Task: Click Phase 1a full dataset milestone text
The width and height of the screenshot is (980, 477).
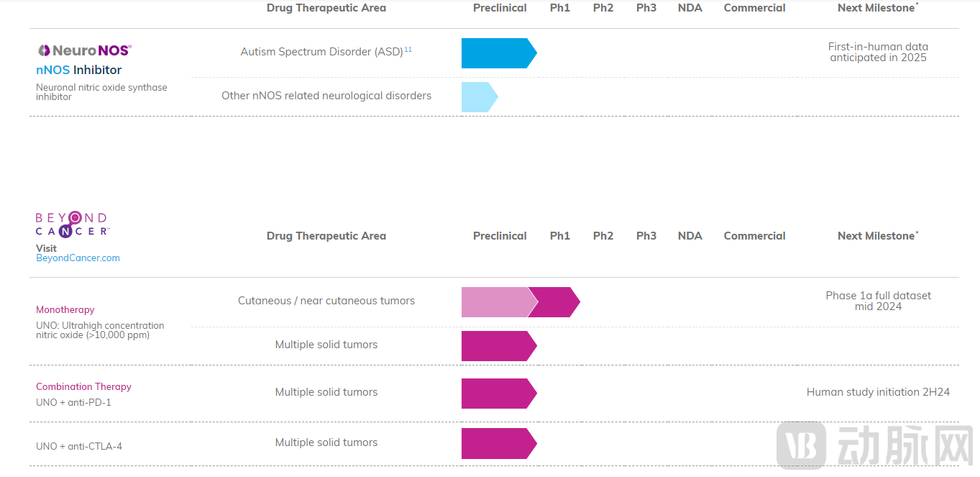Action: [878, 301]
